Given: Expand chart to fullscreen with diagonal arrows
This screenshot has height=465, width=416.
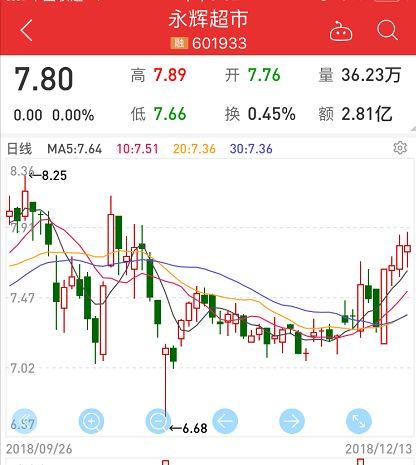Looking at the screenshot, I should (359, 421).
